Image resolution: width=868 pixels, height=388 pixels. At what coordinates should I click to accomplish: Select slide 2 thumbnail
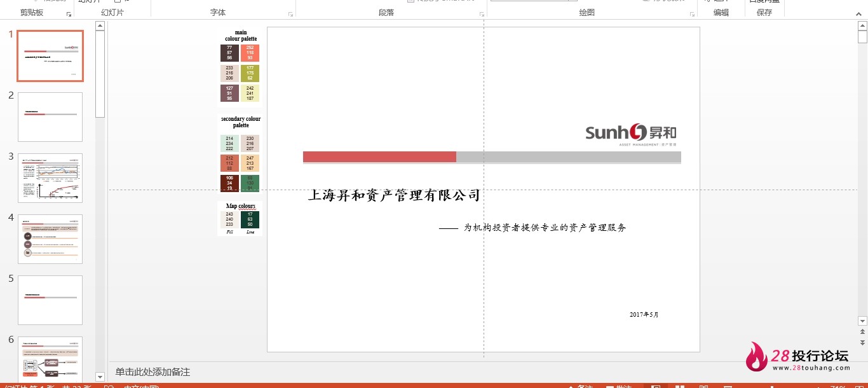[x=50, y=117]
